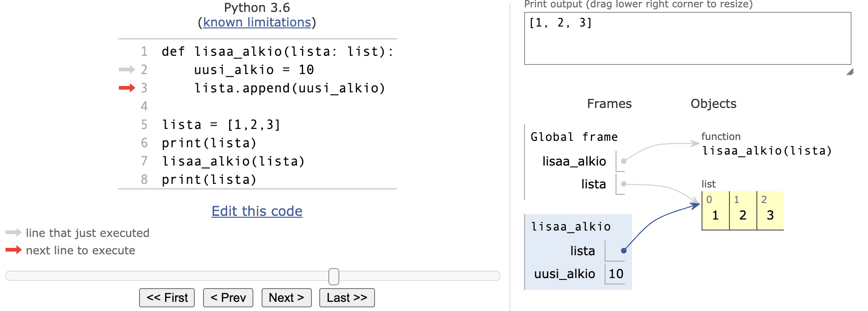
Task: Click the global lista pointer dot
Action: 623,184
